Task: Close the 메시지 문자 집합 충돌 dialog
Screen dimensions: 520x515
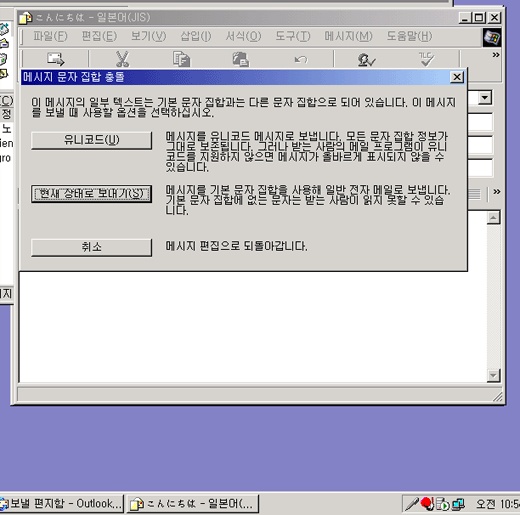Action: click(457, 77)
